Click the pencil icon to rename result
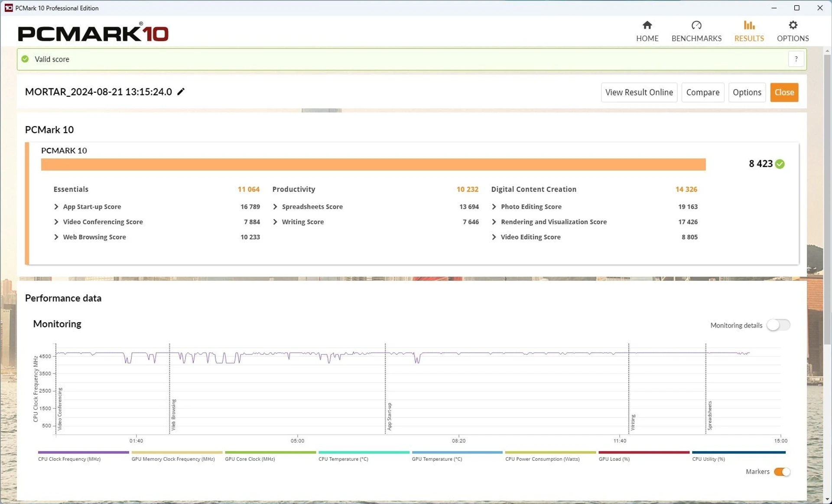This screenshot has width=832, height=504. pyautogui.click(x=181, y=91)
